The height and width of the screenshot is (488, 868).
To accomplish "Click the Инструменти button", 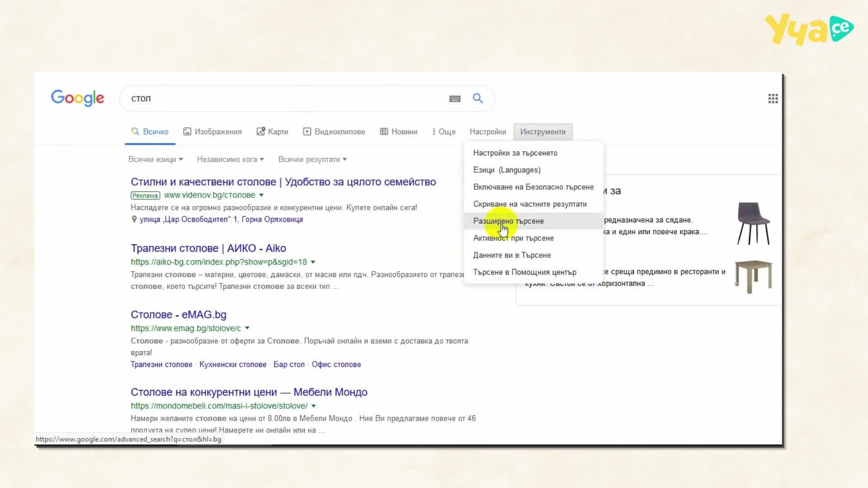I will click(543, 131).
